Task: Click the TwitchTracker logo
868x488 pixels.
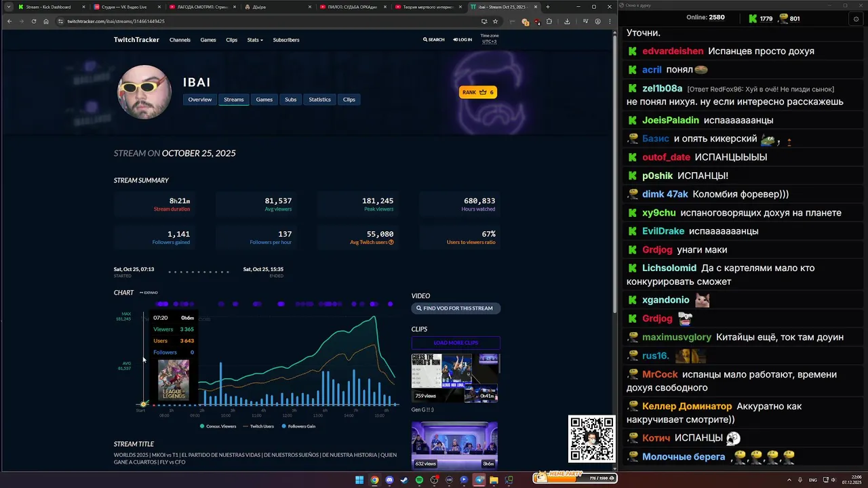Action: point(136,40)
